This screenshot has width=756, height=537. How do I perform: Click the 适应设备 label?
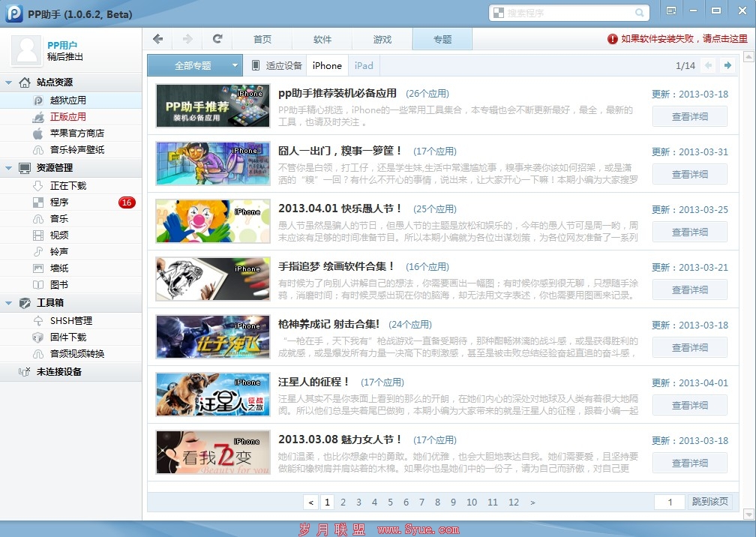(284, 65)
